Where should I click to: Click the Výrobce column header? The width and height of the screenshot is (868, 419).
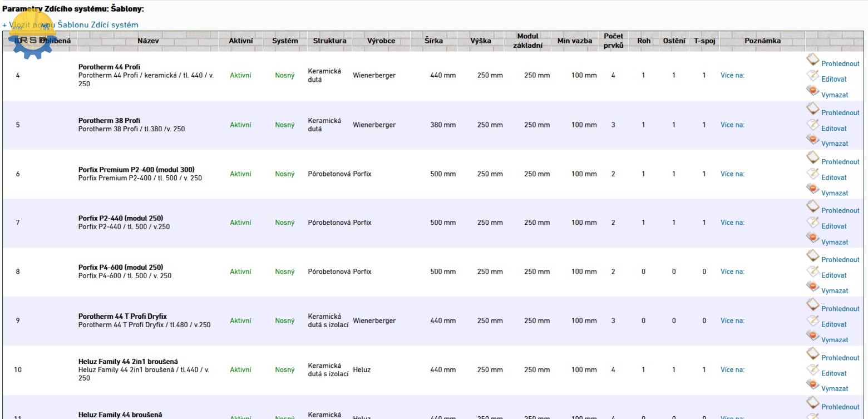[381, 41]
